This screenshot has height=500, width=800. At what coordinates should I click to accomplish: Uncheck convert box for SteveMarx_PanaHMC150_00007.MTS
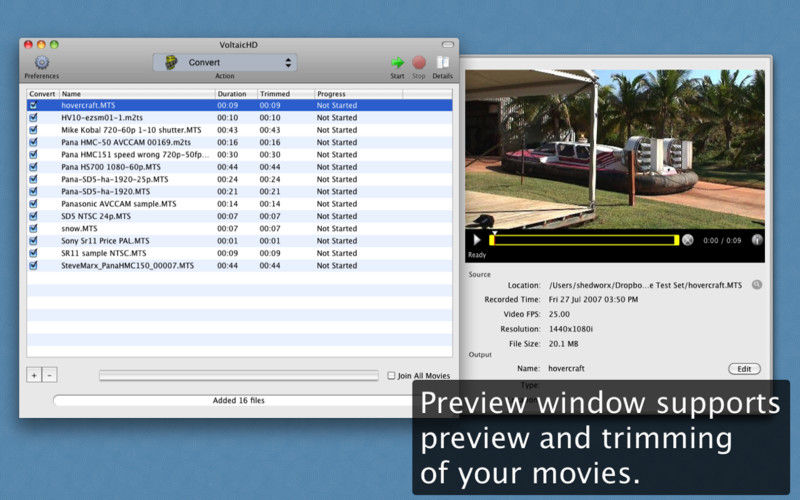point(33,265)
